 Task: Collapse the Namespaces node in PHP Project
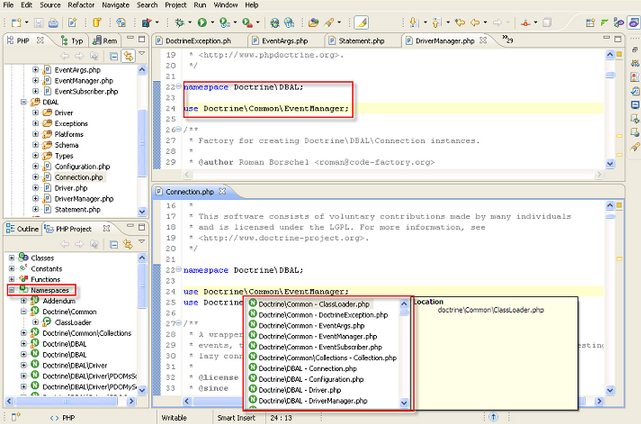click(x=12, y=290)
